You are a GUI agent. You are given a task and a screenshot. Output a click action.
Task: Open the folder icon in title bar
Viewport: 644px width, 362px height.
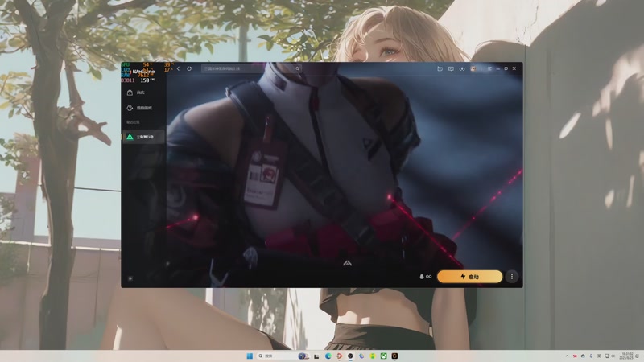pyautogui.click(x=440, y=68)
